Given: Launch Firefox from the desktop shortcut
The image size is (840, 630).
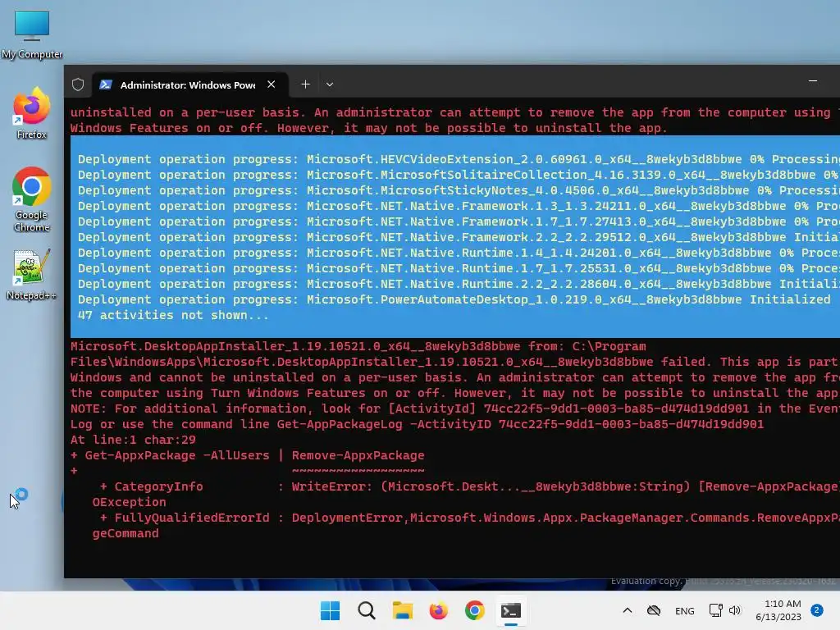Looking at the screenshot, I should (32, 113).
